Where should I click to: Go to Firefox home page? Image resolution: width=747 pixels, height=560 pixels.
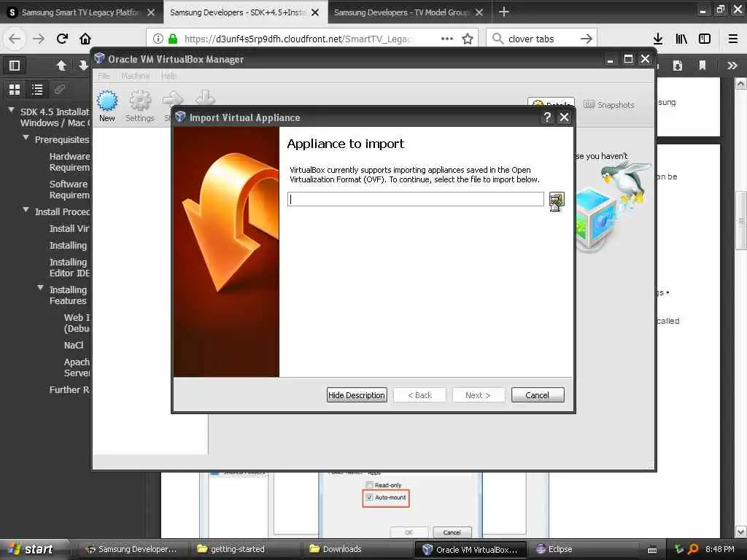coord(85,39)
